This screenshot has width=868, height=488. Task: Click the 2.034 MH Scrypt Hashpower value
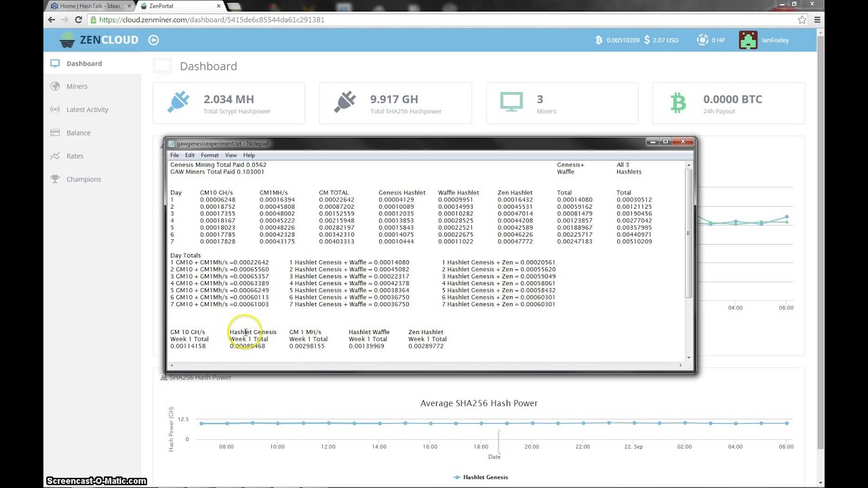(229, 99)
